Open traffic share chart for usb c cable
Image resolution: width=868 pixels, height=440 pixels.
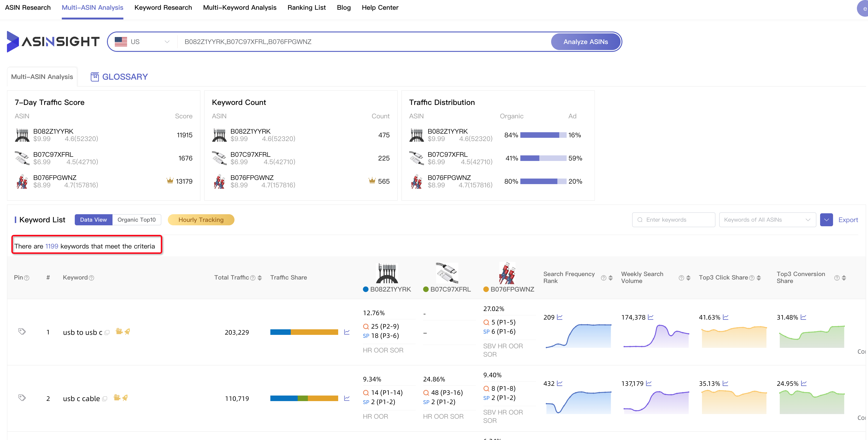tap(347, 398)
